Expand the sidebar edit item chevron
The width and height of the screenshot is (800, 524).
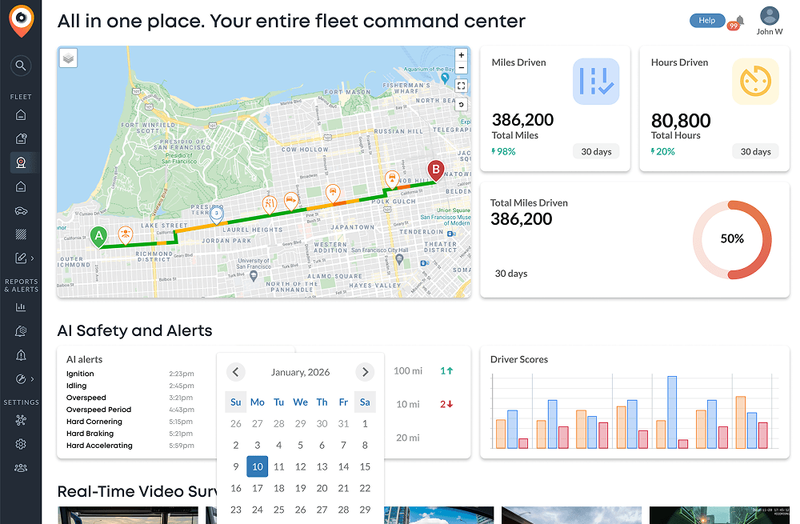[32, 259]
